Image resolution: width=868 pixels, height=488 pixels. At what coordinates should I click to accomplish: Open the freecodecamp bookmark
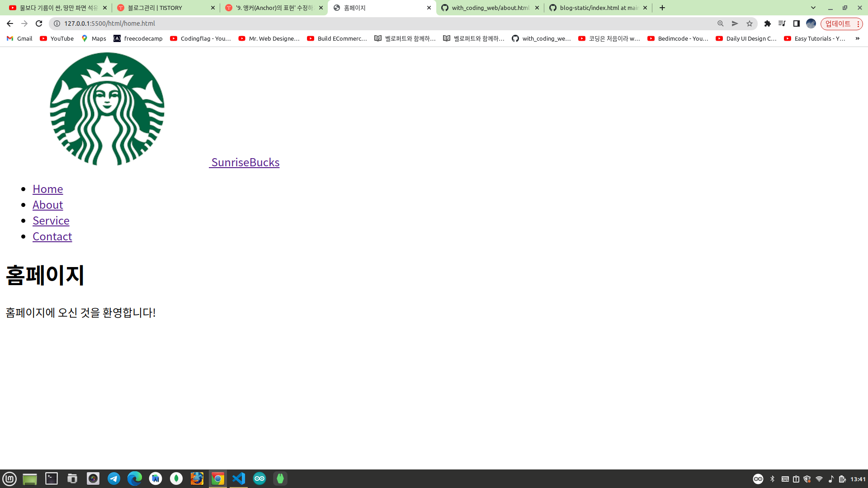point(138,38)
